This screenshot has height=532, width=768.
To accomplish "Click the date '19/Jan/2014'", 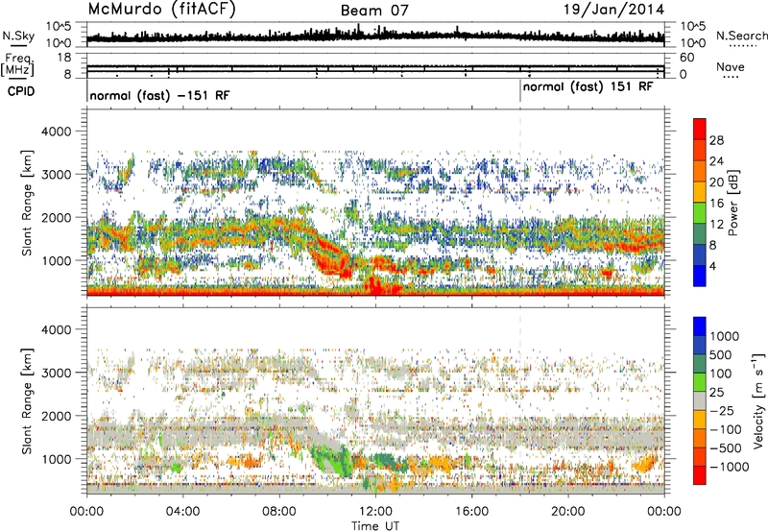I will (613, 10).
